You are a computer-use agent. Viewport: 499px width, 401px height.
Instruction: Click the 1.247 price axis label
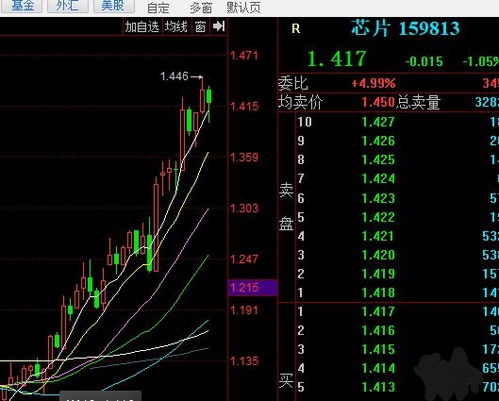point(244,259)
